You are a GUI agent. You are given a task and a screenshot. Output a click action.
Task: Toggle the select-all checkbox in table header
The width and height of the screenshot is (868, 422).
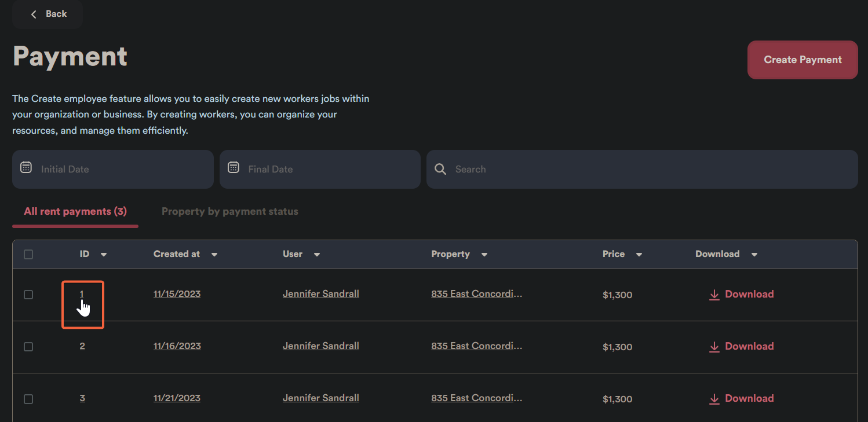pyautogui.click(x=28, y=254)
